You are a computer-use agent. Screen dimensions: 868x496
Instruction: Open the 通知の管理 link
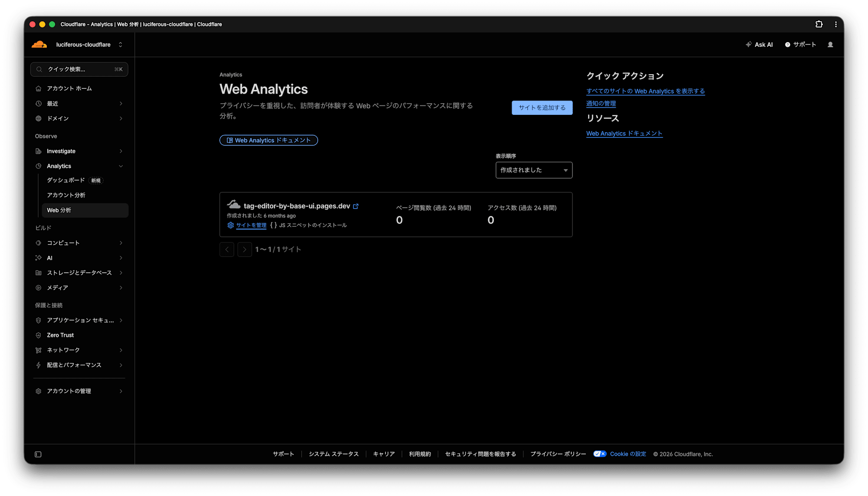[x=601, y=104]
